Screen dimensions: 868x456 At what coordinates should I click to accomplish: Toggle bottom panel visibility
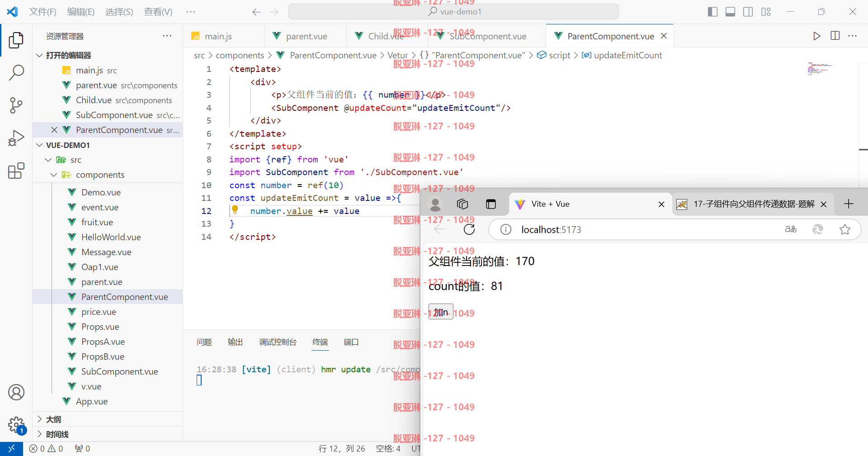730,12
